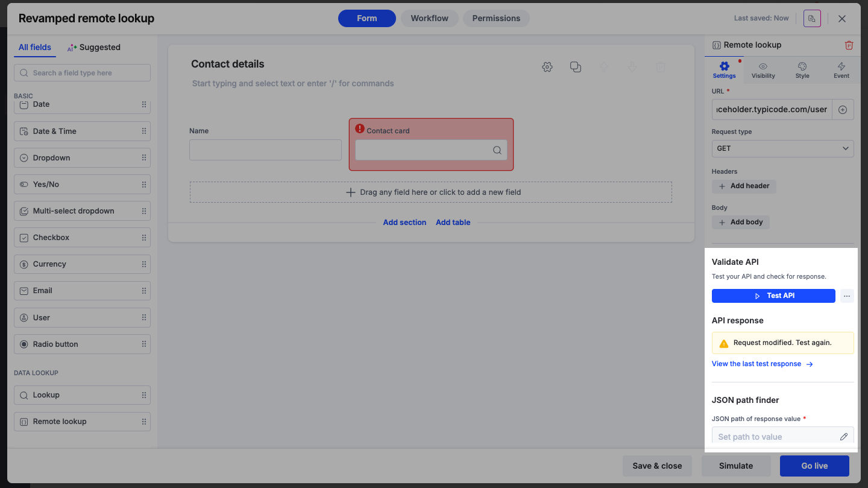
Task: Delete the Contact details section trash icon
Action: coord(661,67)
